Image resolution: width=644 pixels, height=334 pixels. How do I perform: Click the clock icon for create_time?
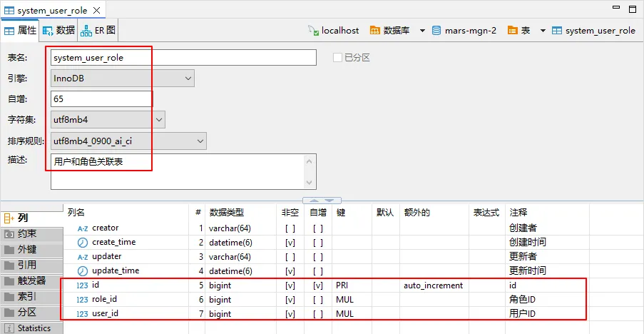pos(83,243)
